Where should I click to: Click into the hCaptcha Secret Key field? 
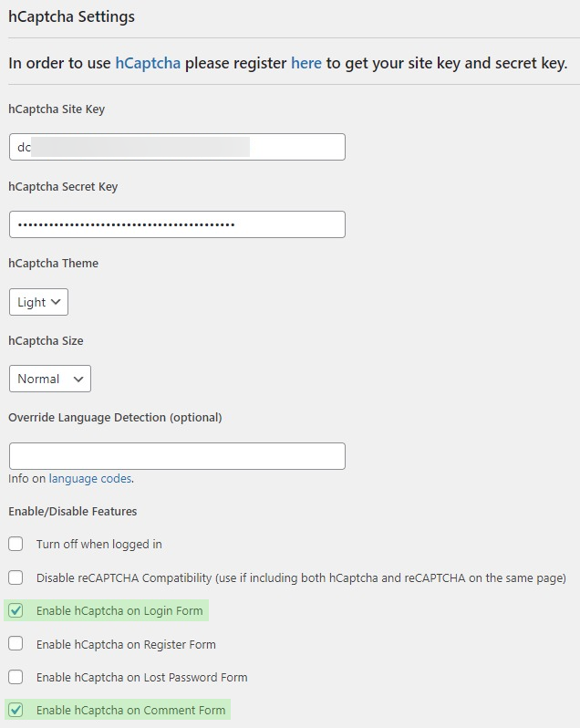(177, 224)
